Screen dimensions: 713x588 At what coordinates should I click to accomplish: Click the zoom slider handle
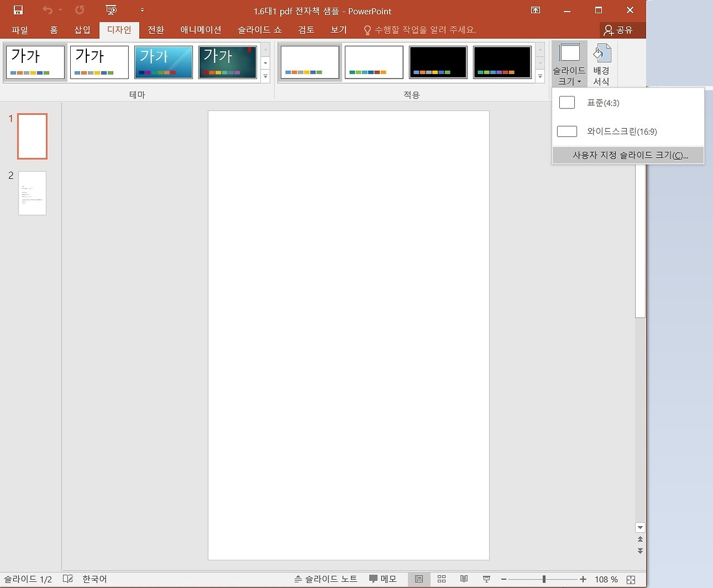coord(544,579)
